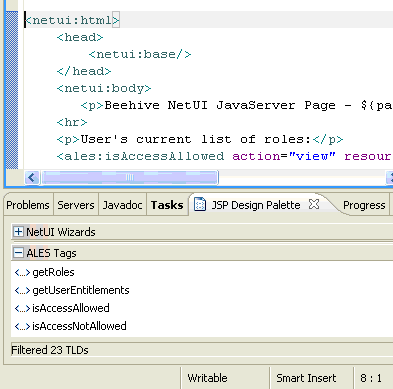Click the netui:base tag in the editor

coord(140,54)
